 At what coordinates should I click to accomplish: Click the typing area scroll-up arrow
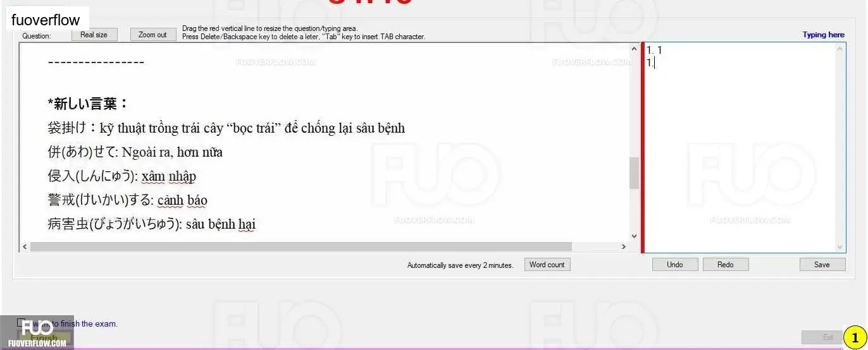pos(841,49)
